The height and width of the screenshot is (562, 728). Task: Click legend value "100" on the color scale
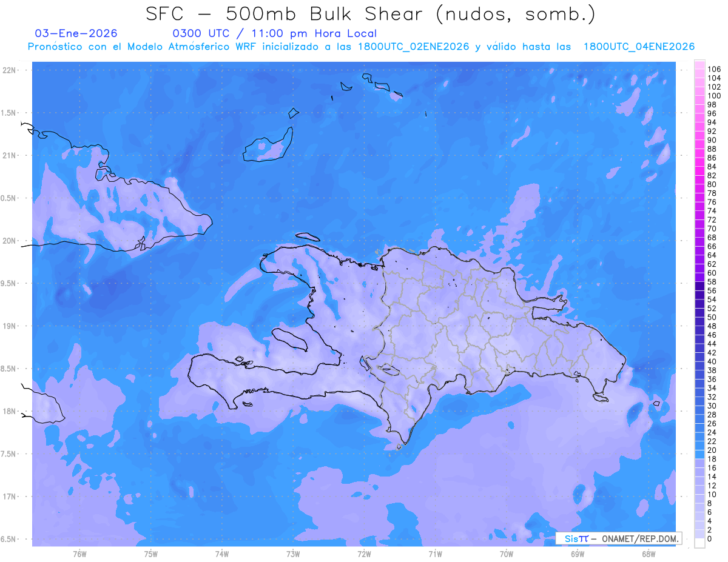tap(714, 96)
